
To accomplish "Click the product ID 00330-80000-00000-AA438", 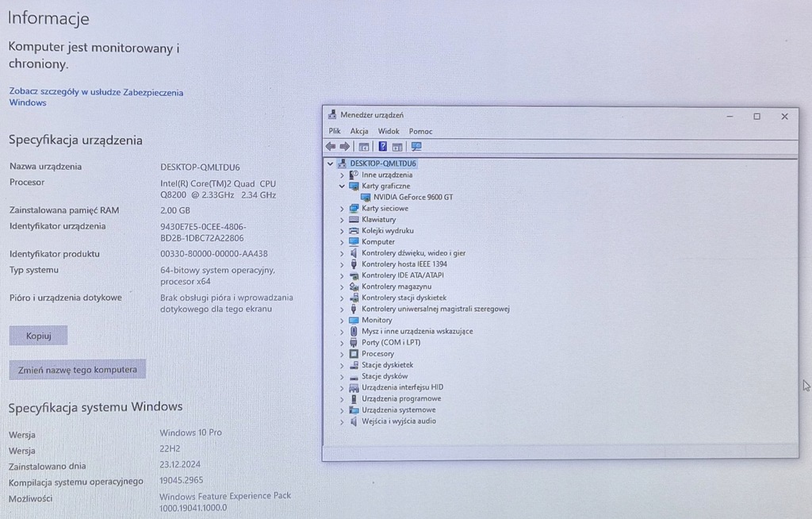I will [x=214, y=253].
